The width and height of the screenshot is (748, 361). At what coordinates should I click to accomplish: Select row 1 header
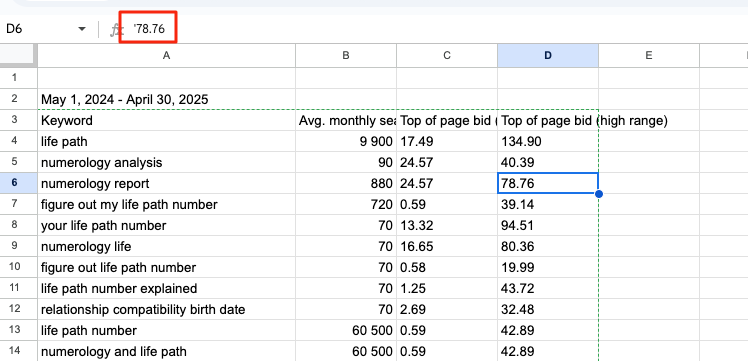click(x=19, y=78)
